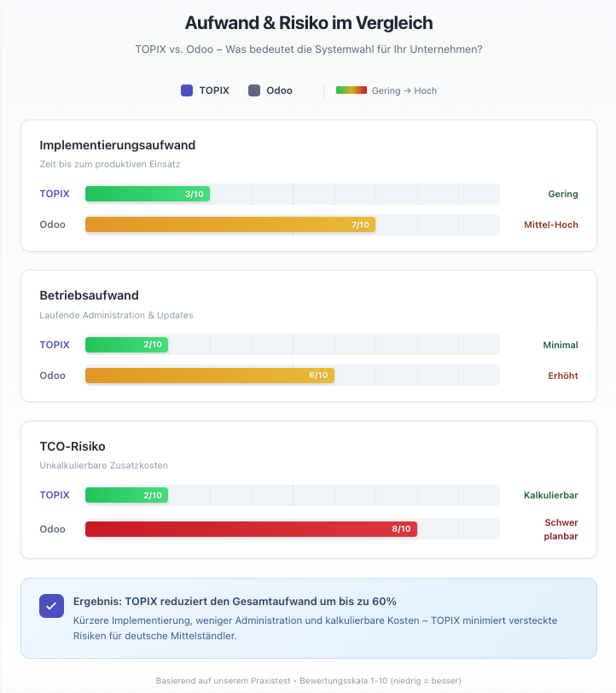616x693 pixels.
Task: Click the TOPIX 2/10 bar under Betriebsaufwand
Action: (x=126, y=345)
